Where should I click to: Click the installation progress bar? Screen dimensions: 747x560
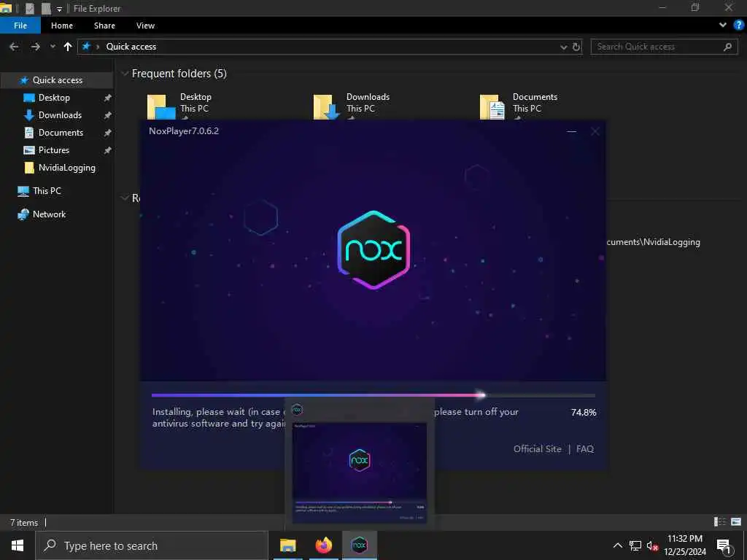[373, 395]
